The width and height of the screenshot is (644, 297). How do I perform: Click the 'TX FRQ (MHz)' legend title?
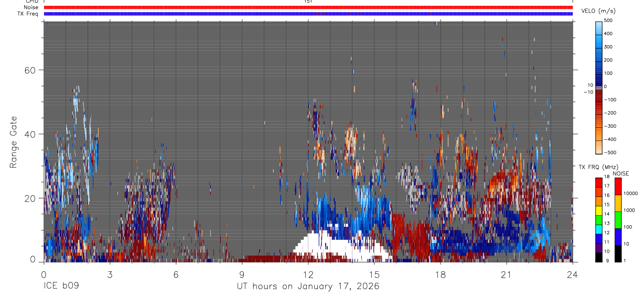[598, 167]
